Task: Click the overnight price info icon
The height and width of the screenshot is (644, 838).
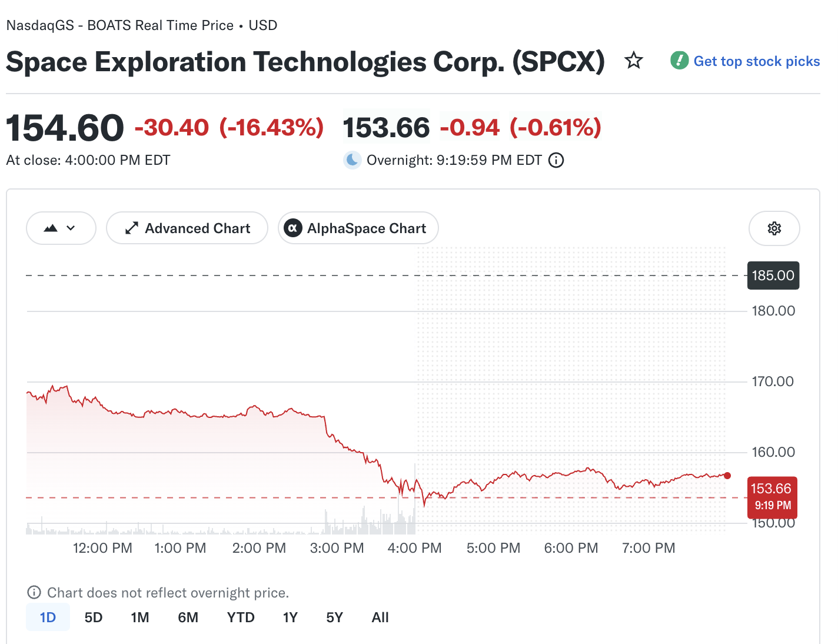Action: pos(556,160)
